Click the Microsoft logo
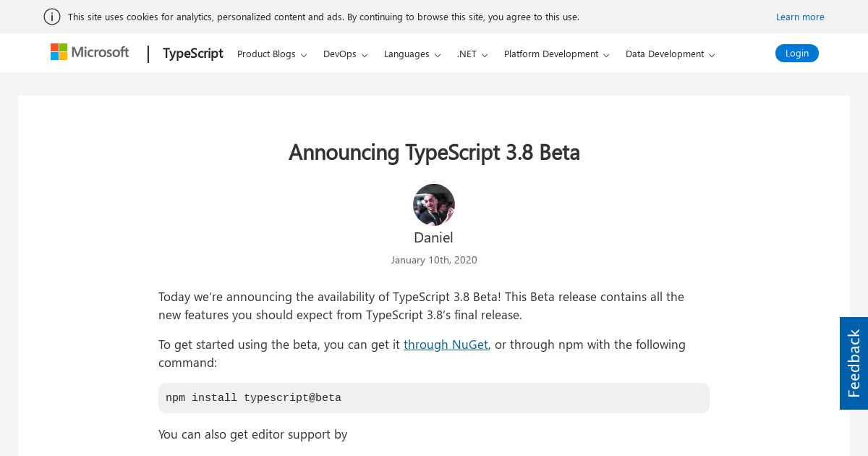The height and width of the screenshot is (456, 868). (90, 52)
